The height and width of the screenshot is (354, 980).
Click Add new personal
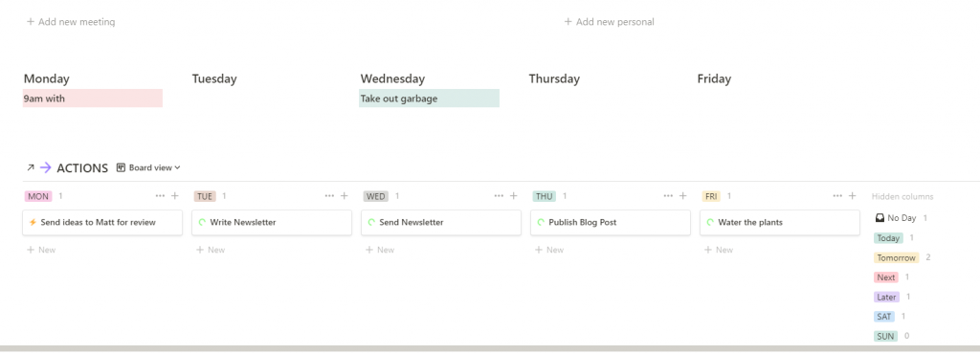[x=610, y=22]
